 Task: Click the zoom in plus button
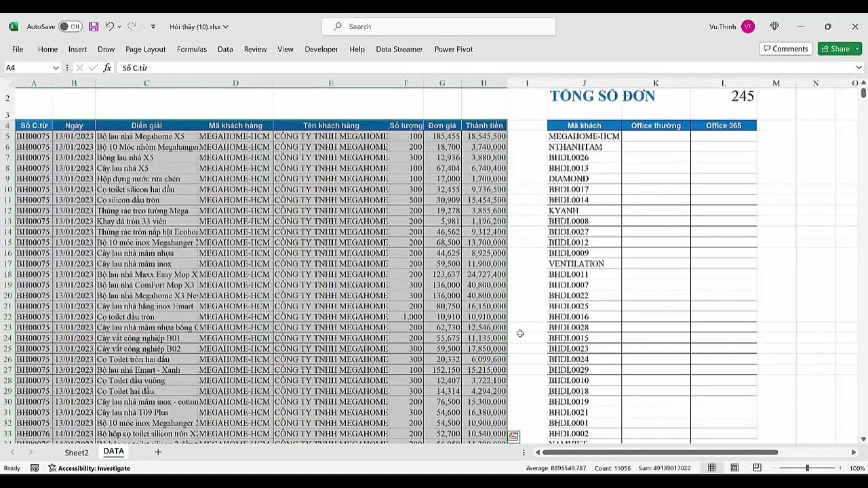coord(841,468)
